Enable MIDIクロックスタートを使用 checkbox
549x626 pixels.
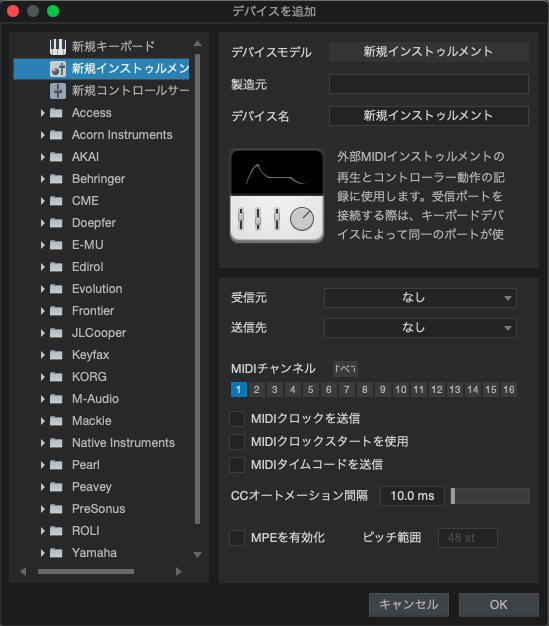(x=237, y=442)
